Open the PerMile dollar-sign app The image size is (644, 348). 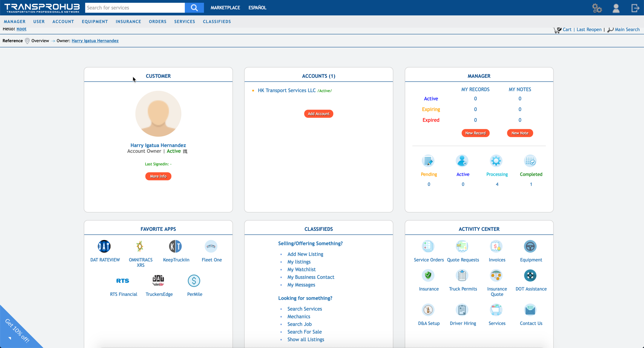click(x=194, y=281)
